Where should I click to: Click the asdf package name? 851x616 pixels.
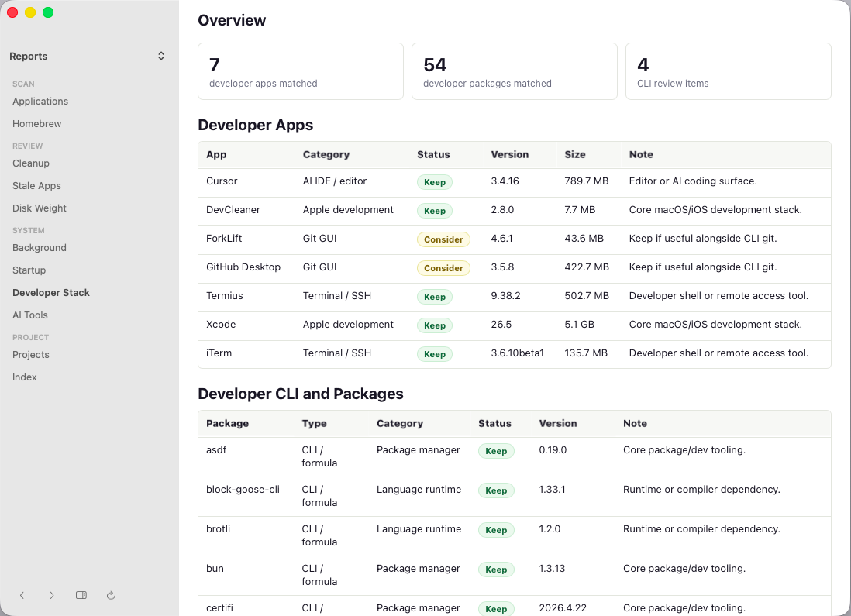[x=216, y=450]
